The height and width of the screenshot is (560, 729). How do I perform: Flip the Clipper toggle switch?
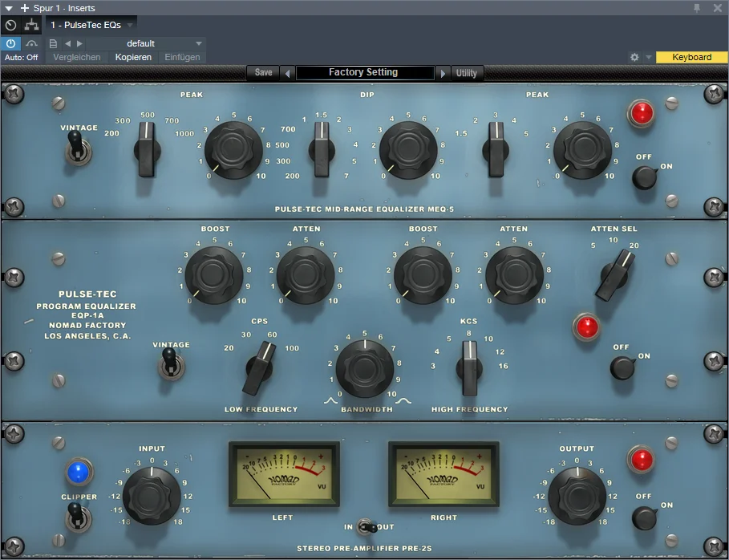point(77,517)
